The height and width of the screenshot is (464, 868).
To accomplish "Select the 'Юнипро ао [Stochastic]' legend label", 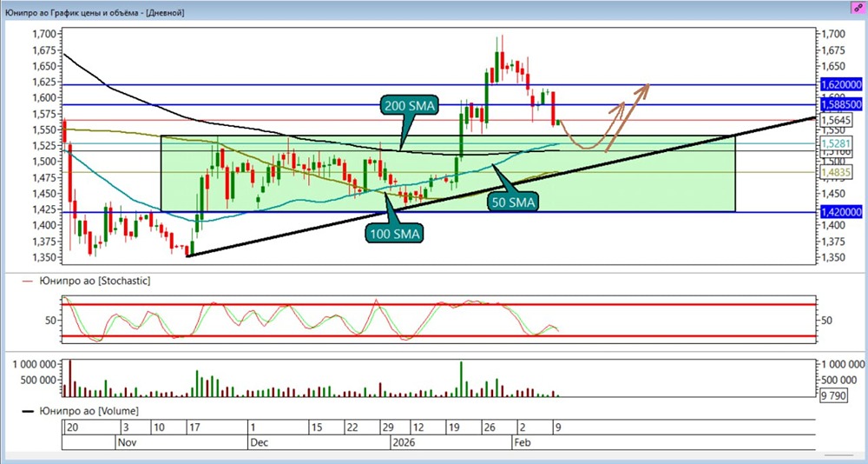I will pyautogui.click(x=95, y=281).
